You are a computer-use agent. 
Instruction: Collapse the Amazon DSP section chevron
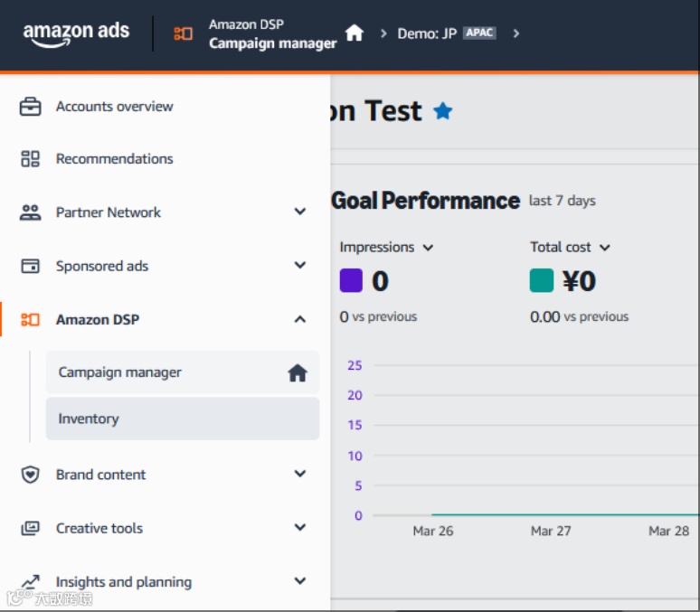[300, 319]
